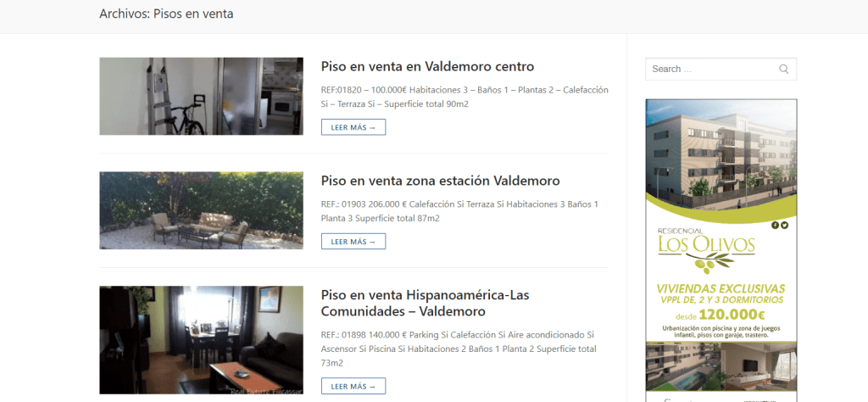Click the 'Archivos: Pisos en venta' heading

pyautogui.click(x=166, y=14)
